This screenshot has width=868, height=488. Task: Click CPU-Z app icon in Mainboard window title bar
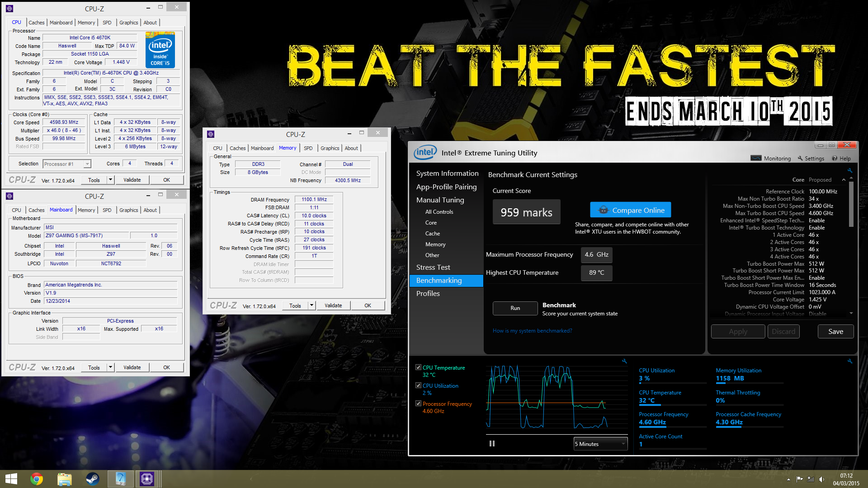9,196
